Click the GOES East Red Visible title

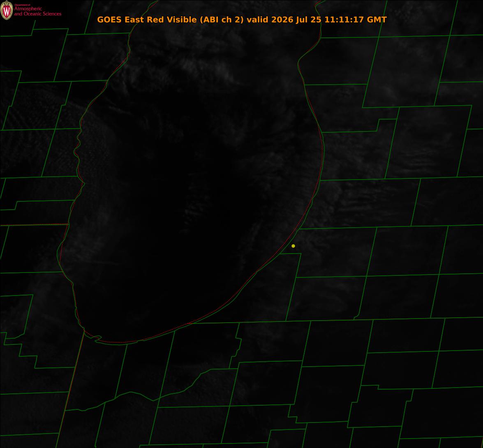click(x=242, y=20)
